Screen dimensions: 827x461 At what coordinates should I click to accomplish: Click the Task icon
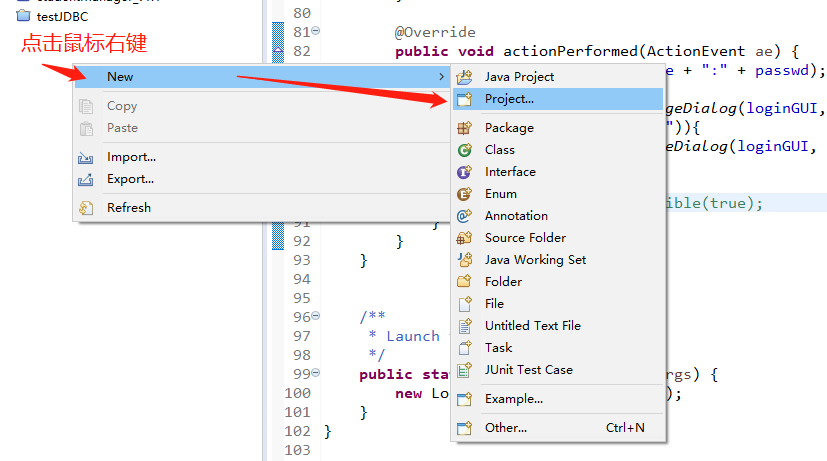point(465,348)
